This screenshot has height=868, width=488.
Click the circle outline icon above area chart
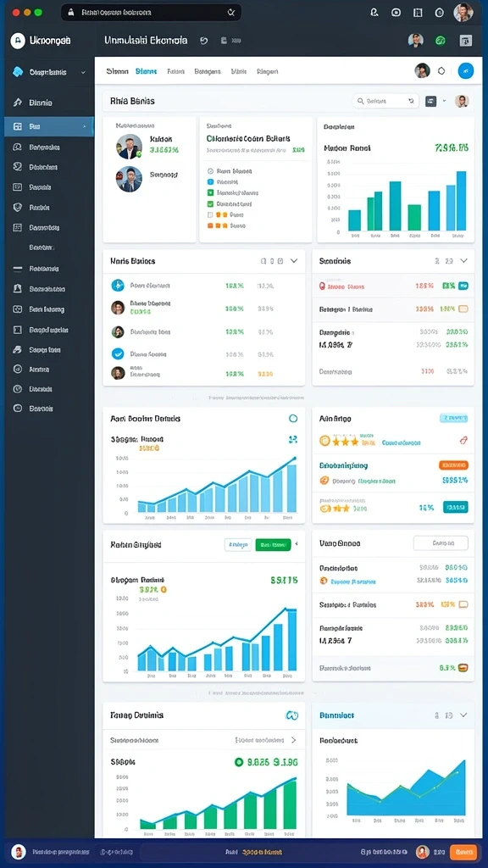[293, 419]
